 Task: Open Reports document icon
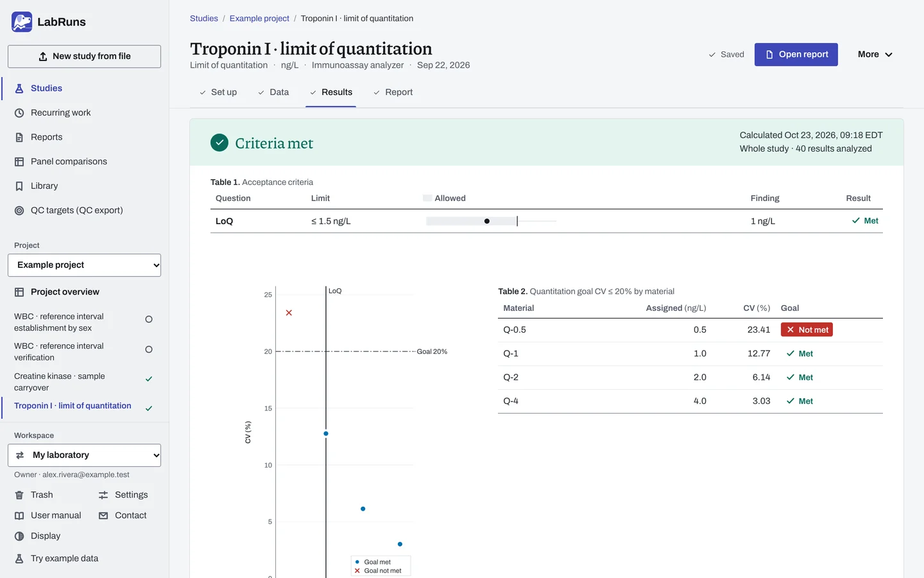pos(19,137)
